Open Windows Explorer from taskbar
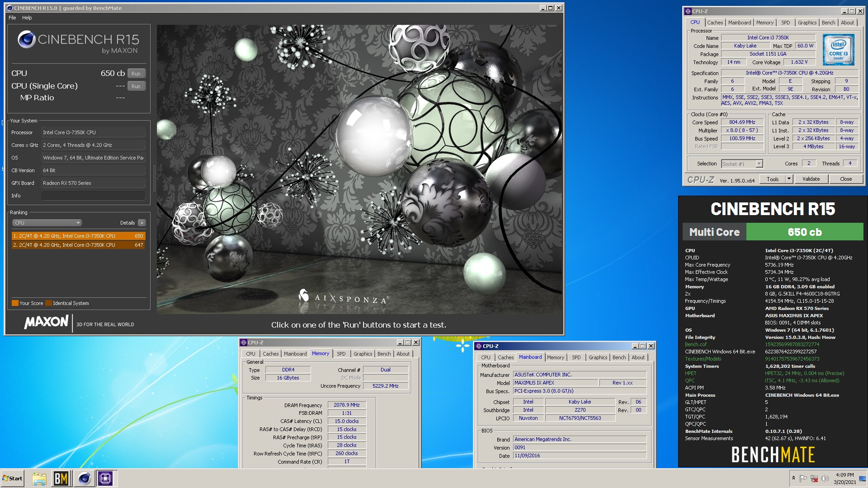Image resolution: width=868 pixels, height=488 pixels. [39, 479]
